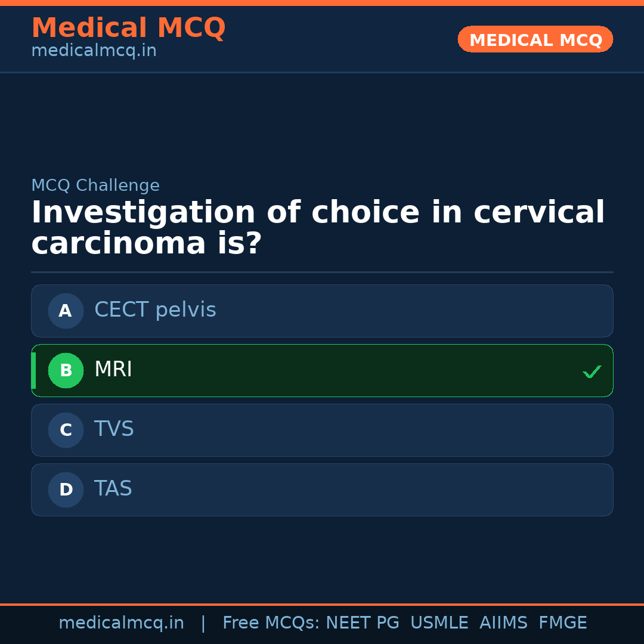Click "NEET PG" in the footer
The width and height of the screenshot is (644, 644).
click(x=363, y=623)
